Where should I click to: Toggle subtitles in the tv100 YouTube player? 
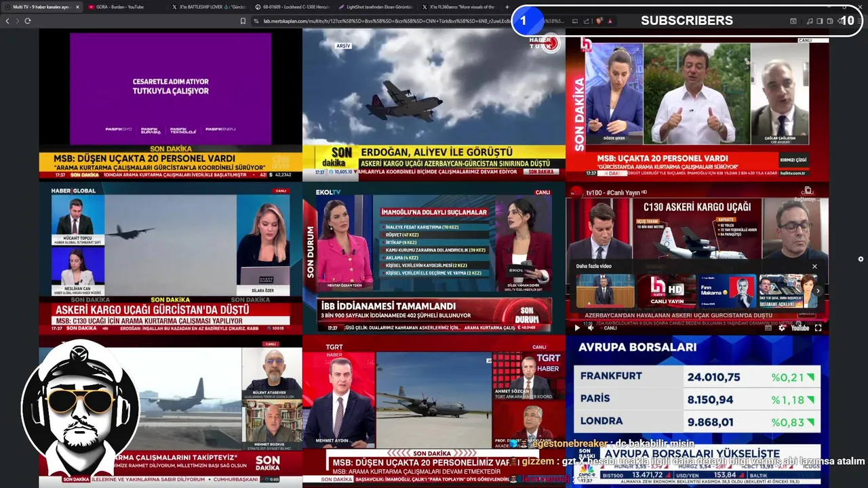[768, 328]
